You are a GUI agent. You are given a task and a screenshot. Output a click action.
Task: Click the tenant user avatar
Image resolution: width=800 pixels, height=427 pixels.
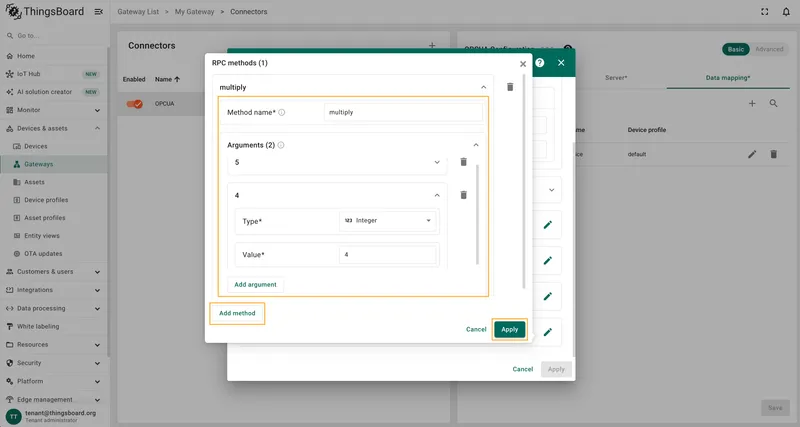pos(14,416)
